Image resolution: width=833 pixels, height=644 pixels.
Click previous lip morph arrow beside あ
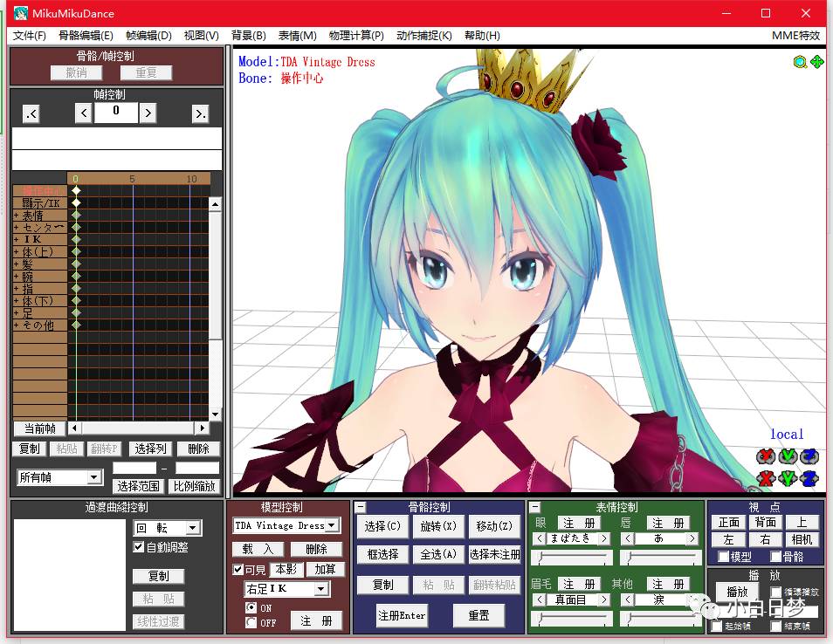(x=628, y=538)
